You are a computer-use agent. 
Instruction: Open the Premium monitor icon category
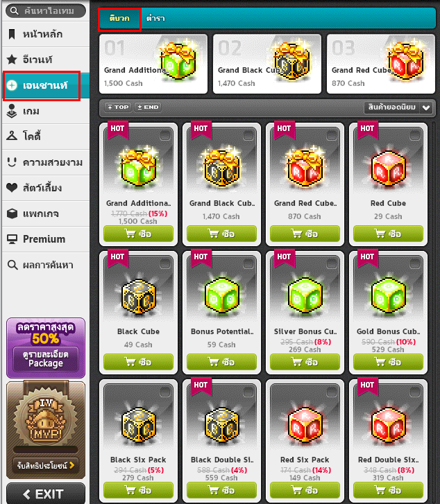point(12,239)
